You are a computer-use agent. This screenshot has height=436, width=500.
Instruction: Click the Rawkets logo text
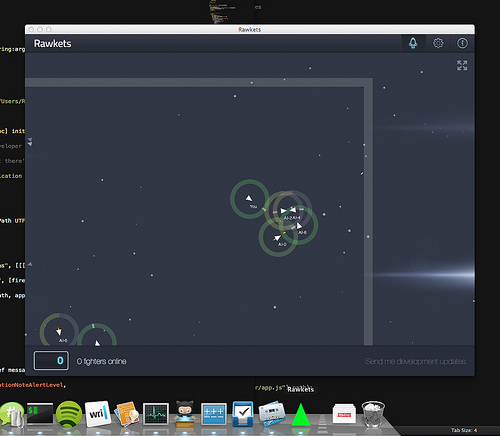pyautogui.click(x=53, y=44)
